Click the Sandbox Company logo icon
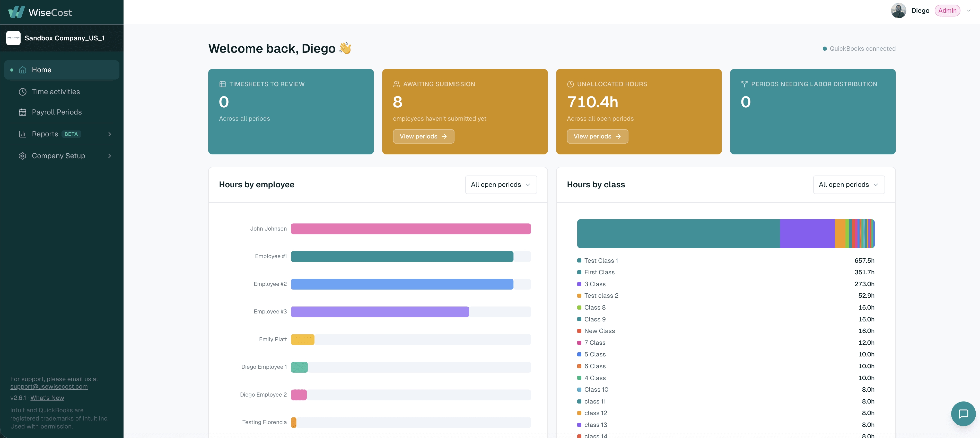Viewport: 980px width, 438px height. 13,38
